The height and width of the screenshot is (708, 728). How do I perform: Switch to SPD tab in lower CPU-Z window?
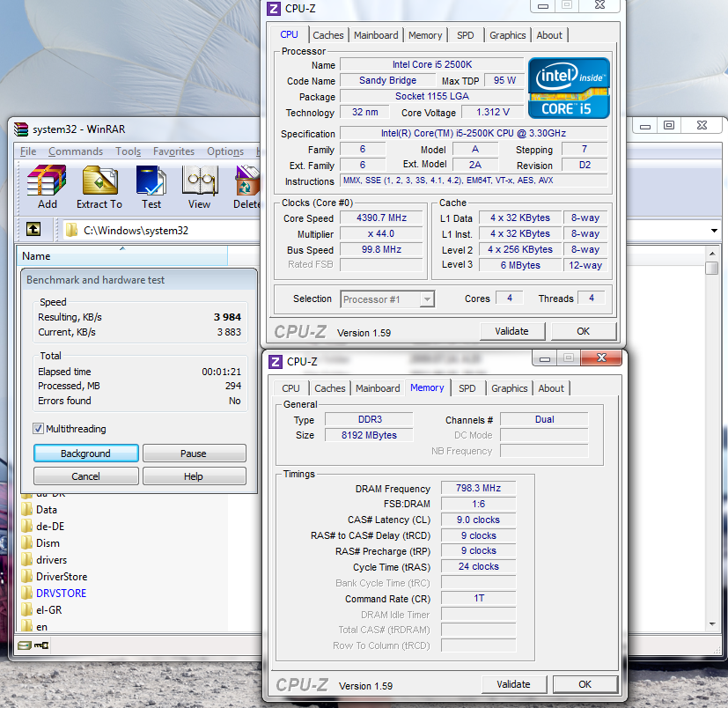467,388
